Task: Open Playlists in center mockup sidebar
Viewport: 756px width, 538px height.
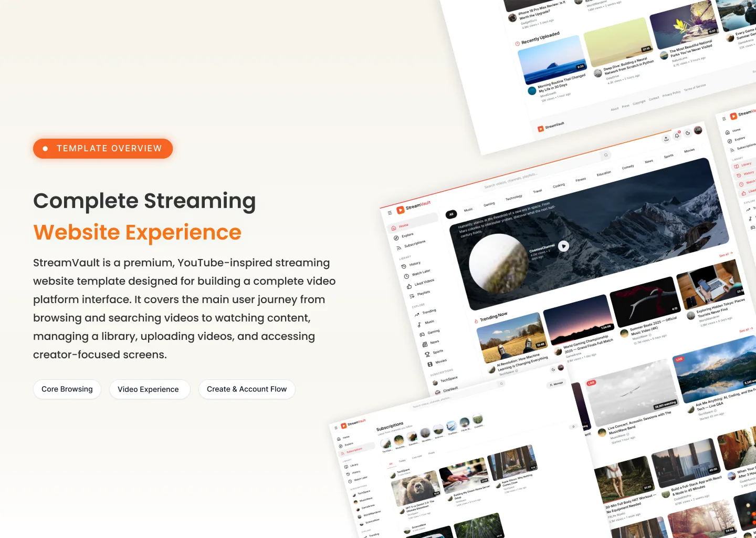Action: pos(419,294)
